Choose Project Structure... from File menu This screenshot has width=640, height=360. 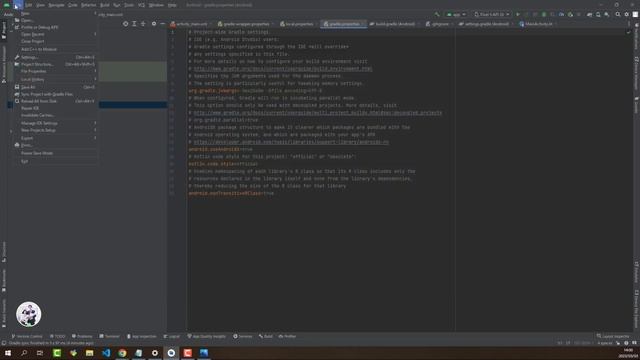click(56, 64)
